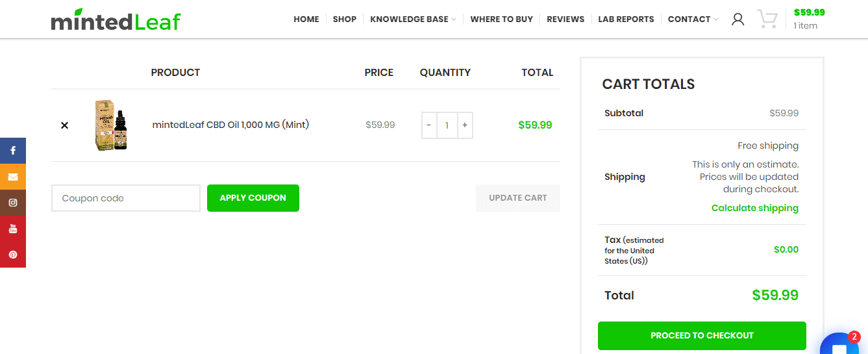Image resolution: width=868 pixels, height=354 pixels.
Task: Open the user account icon
Action: point(738,19)
